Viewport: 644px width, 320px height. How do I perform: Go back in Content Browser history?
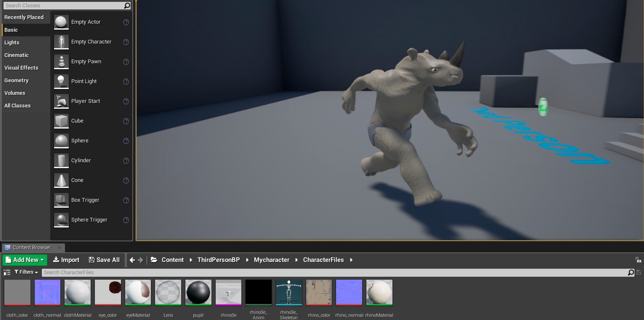coord(132,260)
